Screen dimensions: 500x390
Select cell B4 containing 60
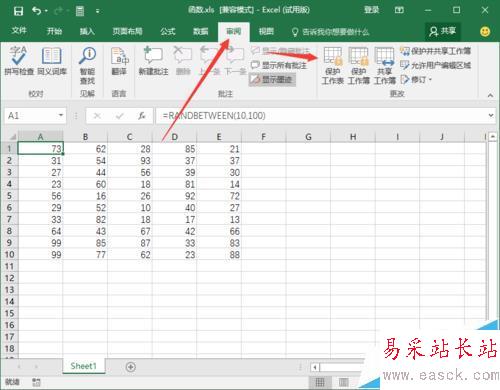click(x=85, y=184)
